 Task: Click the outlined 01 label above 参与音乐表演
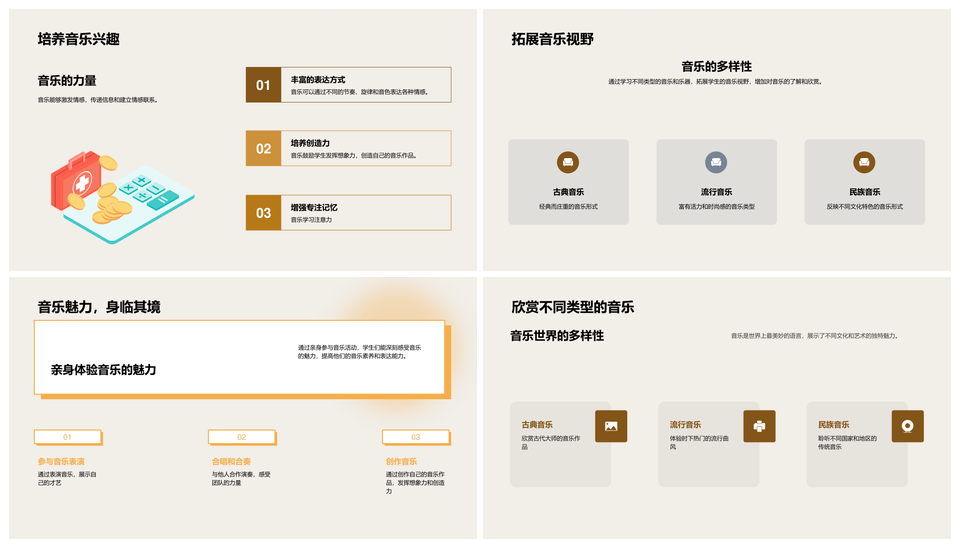pyautogui.click(x=67, y=437)
